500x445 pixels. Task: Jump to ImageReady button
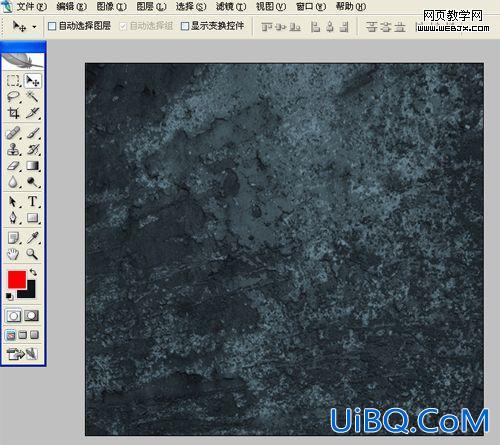point(23,354)
